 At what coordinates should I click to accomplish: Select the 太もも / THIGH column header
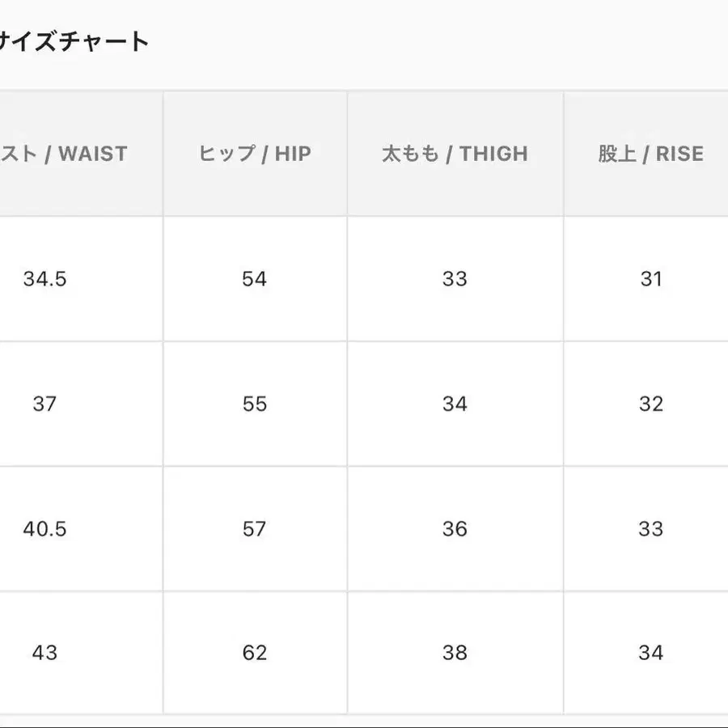coord(455,154)
